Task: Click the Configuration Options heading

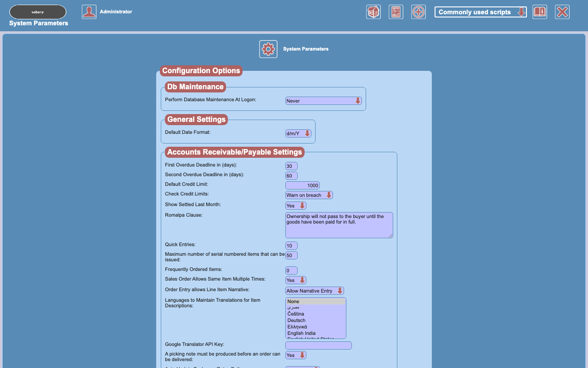Action: click(201, 70)
